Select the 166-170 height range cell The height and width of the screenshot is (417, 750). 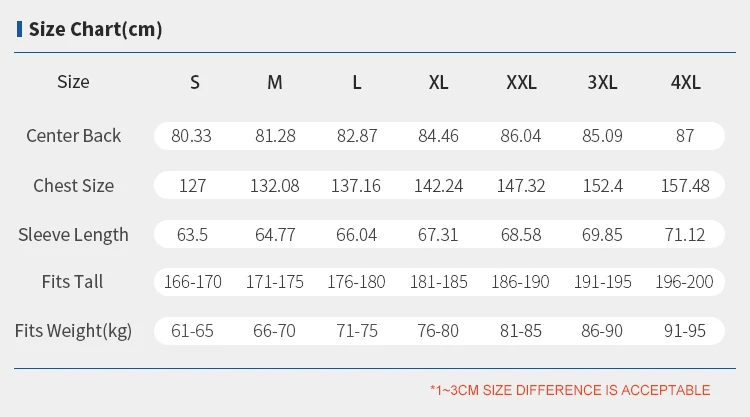192,282
